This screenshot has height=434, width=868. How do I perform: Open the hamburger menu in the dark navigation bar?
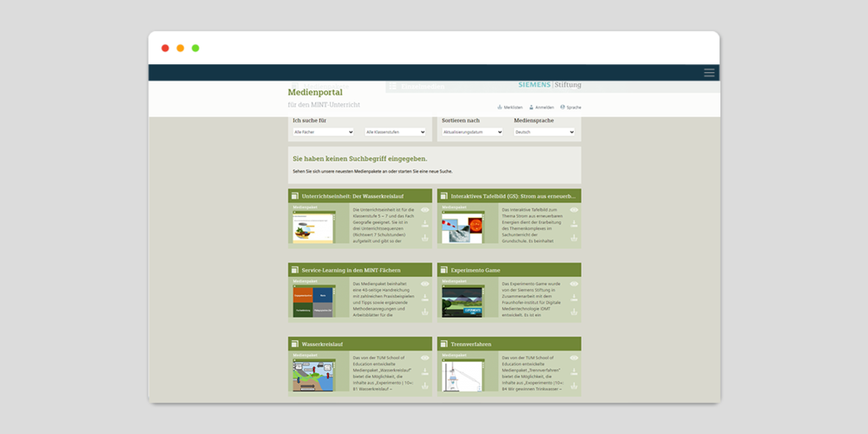(x=709, y=73)
